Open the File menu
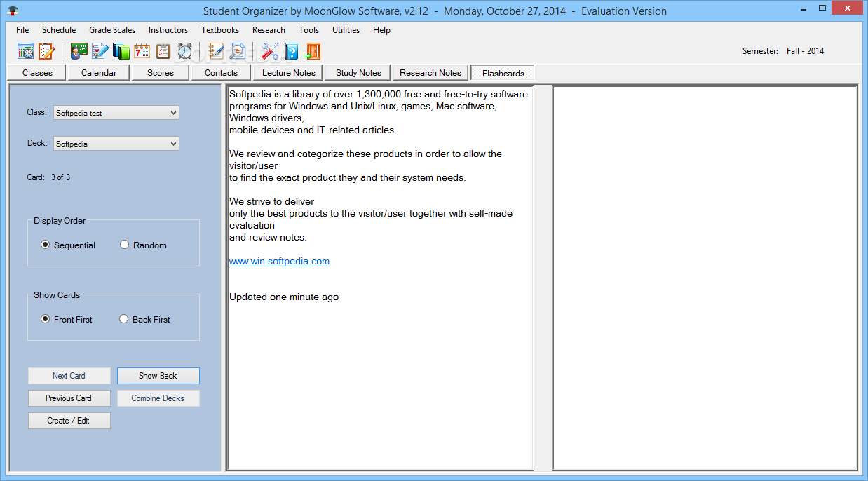868x481 pixels. [x=22, y=30]
